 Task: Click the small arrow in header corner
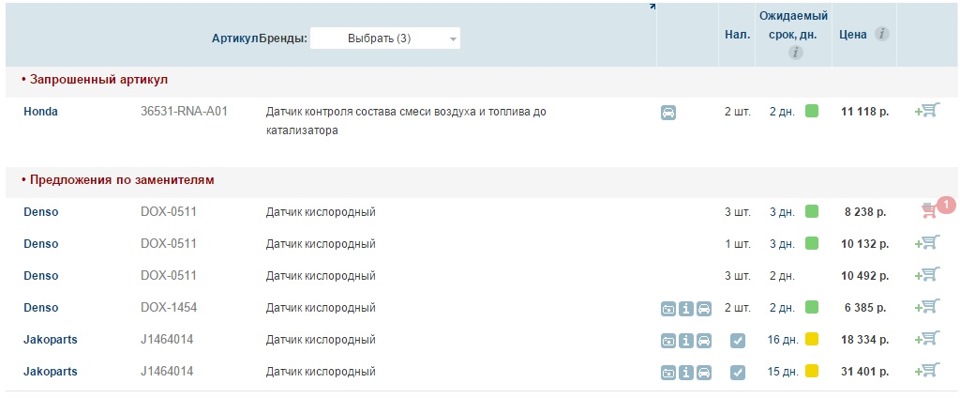(652, 6)
